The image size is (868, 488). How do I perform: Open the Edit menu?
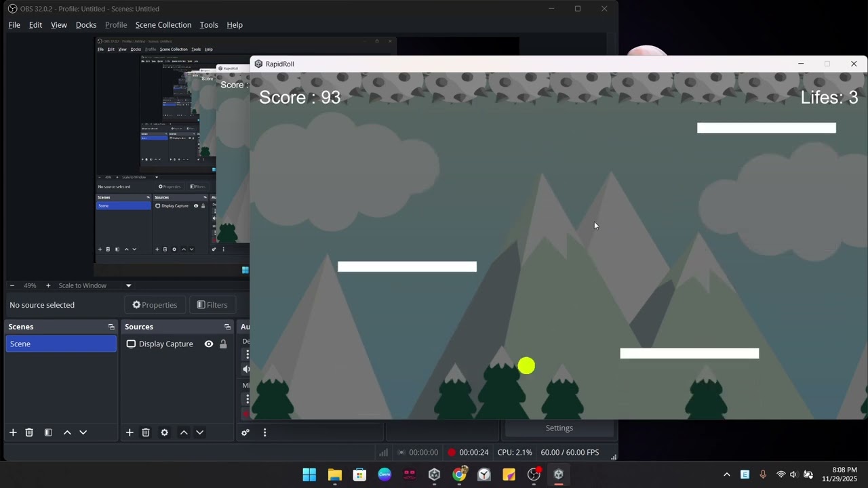pos(35,25)
